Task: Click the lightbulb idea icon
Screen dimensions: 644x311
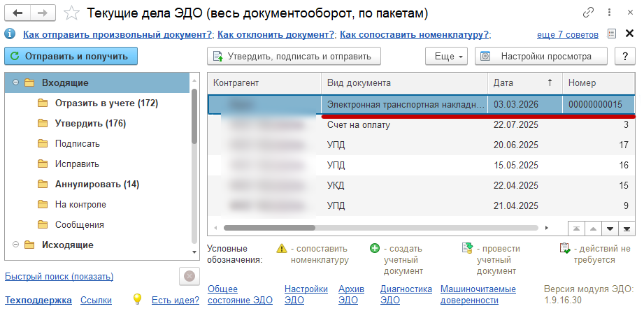Action: click(x=138, y=300)
